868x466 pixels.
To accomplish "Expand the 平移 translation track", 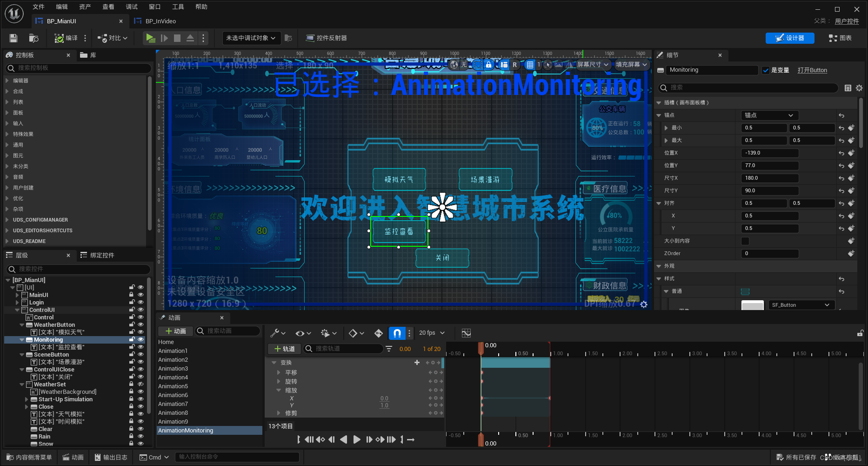I will [279, 372].
